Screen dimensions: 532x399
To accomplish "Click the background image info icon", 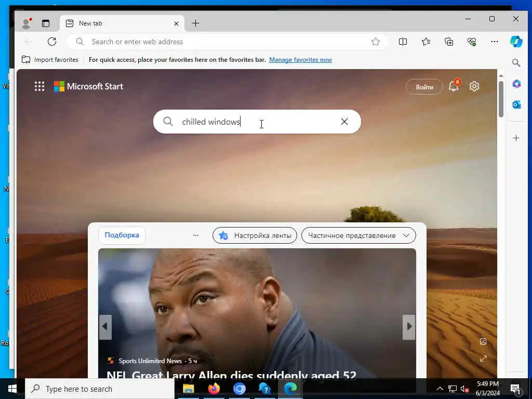I will coord(483,342).
